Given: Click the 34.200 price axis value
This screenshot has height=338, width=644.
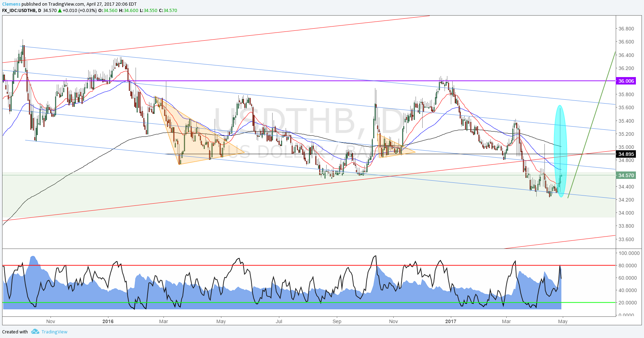Looking at the screenshot, I should coord(626,200).
